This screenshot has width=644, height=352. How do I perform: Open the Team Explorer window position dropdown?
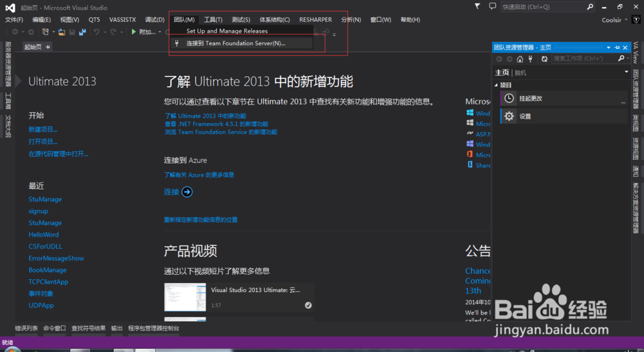(609, 48)
